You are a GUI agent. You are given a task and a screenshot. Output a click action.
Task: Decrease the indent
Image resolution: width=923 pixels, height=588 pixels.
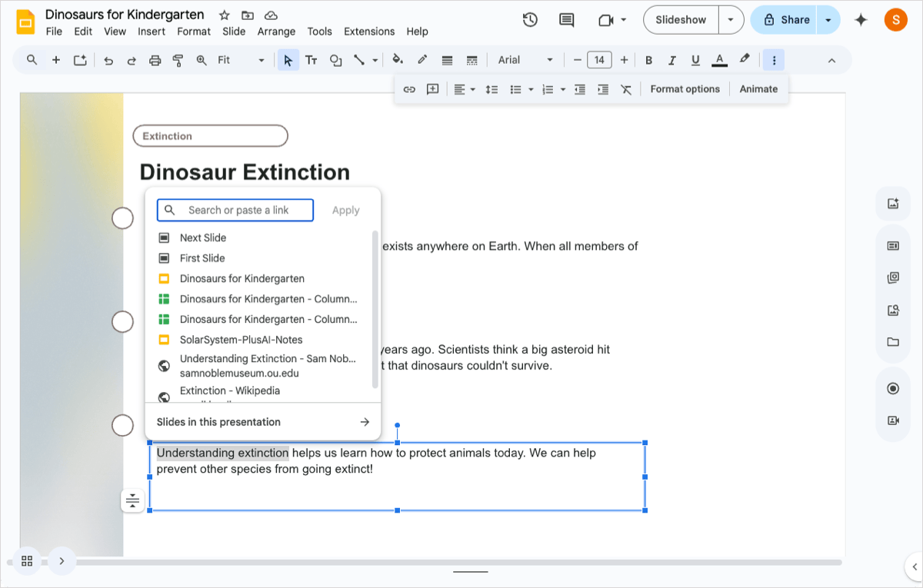click(x=580, y=89)
